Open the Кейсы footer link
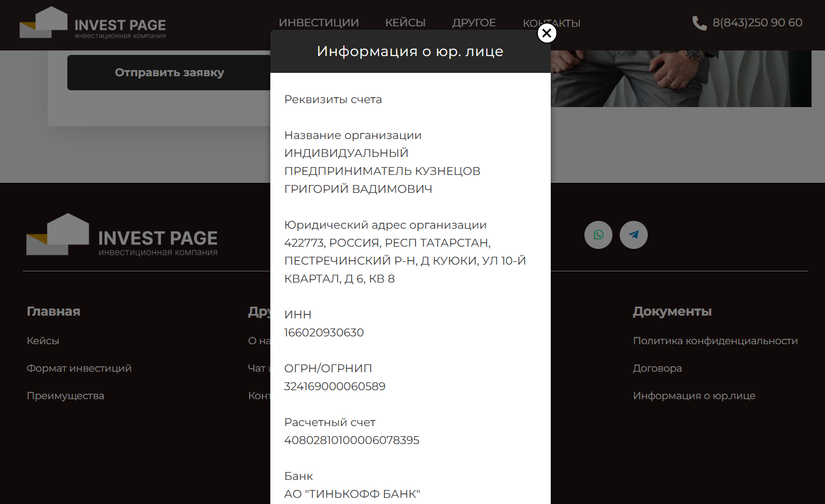This screenshot has height=504, width=825. [43, 341]
